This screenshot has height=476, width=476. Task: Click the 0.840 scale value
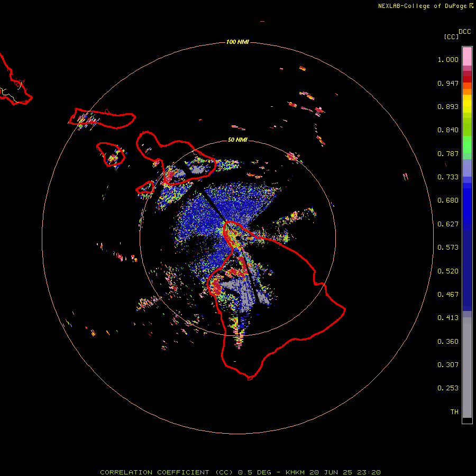coord(448,130)
